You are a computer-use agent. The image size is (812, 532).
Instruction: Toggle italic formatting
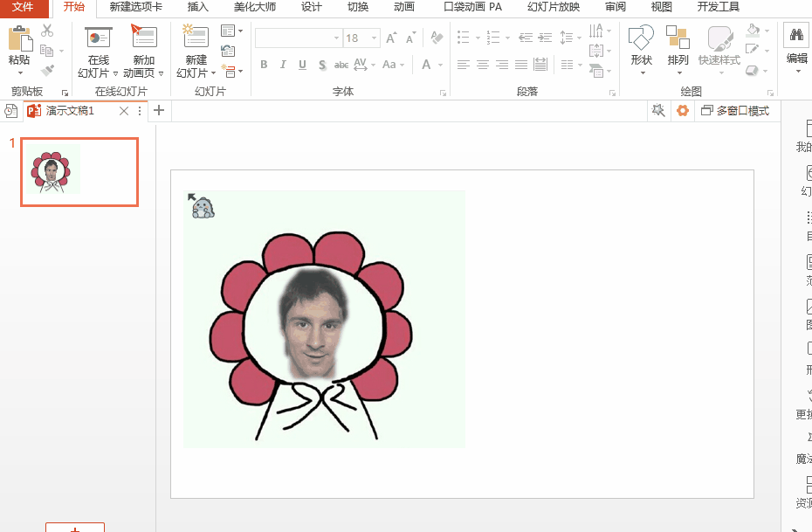283,65
